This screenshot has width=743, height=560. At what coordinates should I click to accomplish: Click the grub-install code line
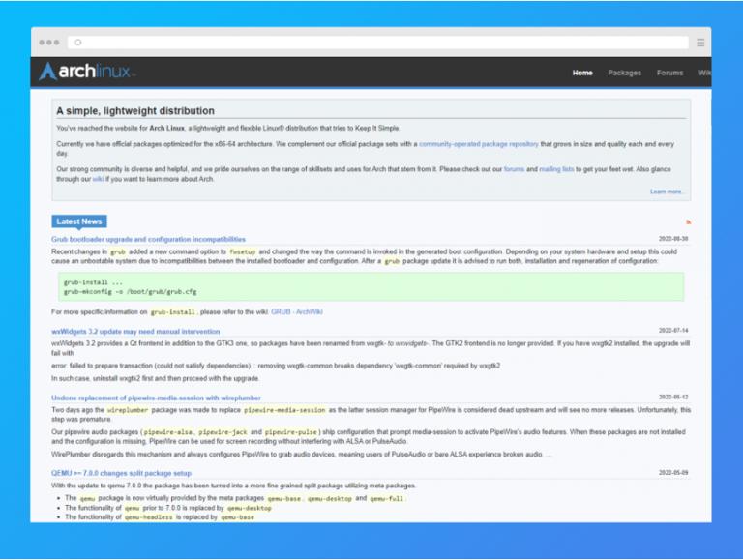coord(93,282)
